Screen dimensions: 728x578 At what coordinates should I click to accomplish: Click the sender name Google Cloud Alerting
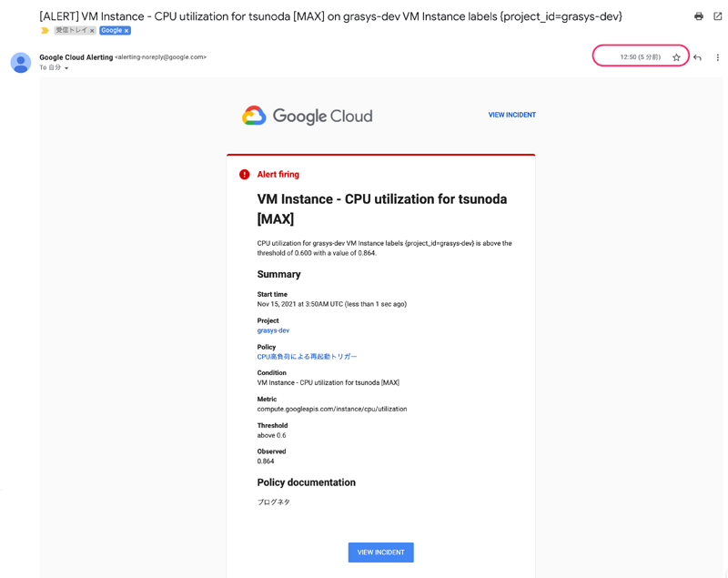[76, 57]
